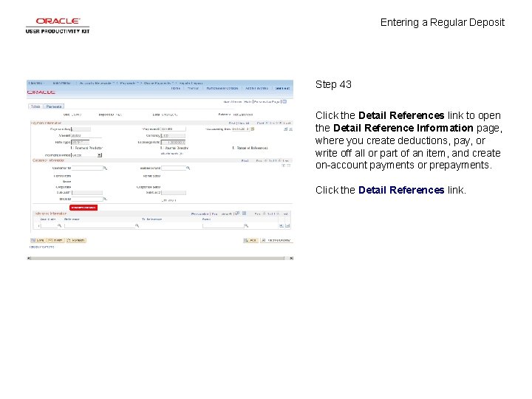Click the Home link in header

tap(175, 88)
